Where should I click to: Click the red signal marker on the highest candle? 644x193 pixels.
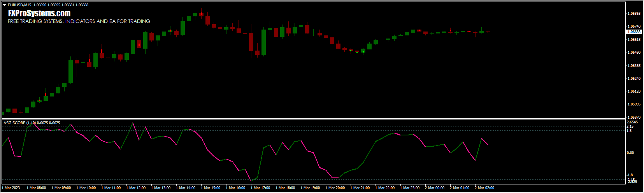pyautogui.click(x=201, y=14)
